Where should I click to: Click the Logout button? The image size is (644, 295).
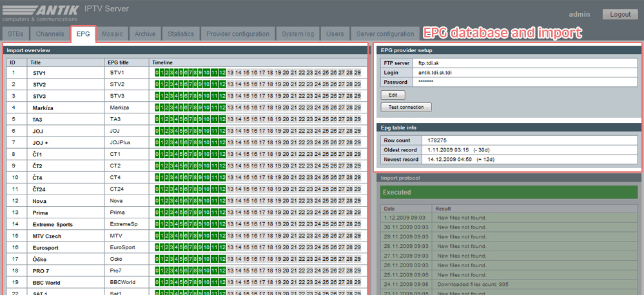(x=620, y=14)
